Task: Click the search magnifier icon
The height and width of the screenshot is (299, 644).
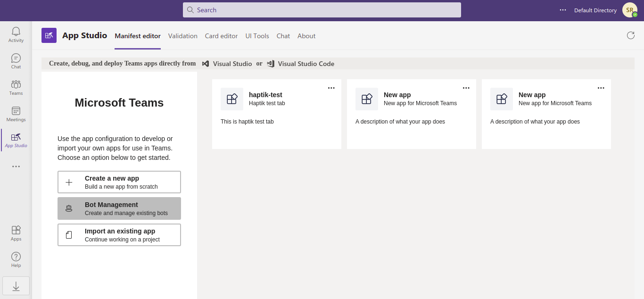Action: pyautogui.click(x=190, y=10)
